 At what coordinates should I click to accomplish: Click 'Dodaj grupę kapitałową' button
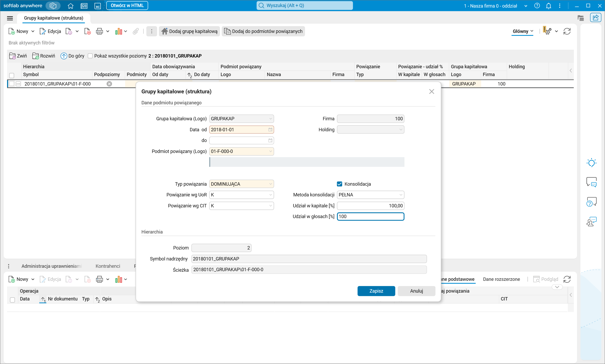pos(189,31)
